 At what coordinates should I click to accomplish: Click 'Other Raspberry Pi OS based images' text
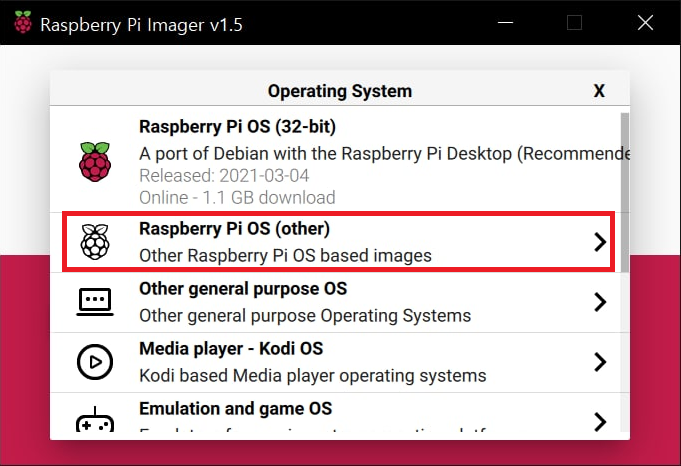coord(285,255)
